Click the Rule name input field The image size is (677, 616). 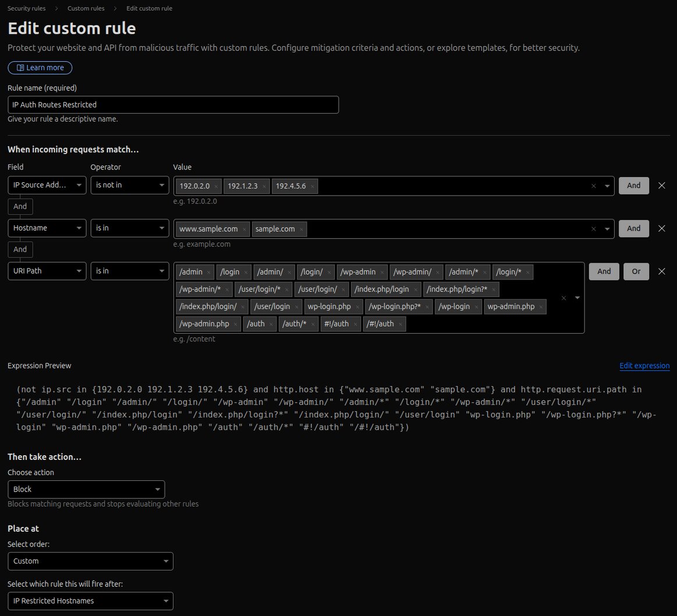click(173, 105)
